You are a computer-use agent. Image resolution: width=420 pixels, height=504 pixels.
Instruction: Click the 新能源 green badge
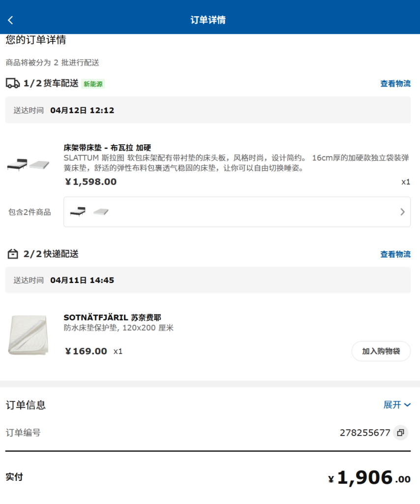point(93,84)
